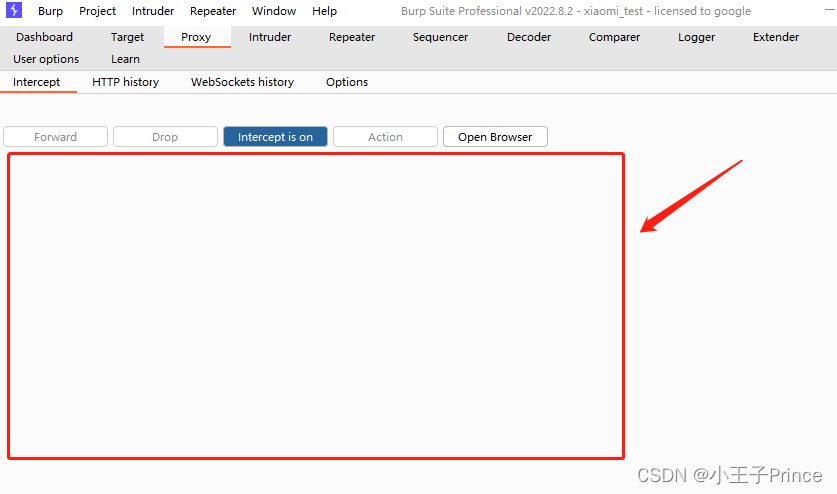The image size is (837, 494).
Task: Open the Repeater menu in menu bar
Action: (212, 11)
